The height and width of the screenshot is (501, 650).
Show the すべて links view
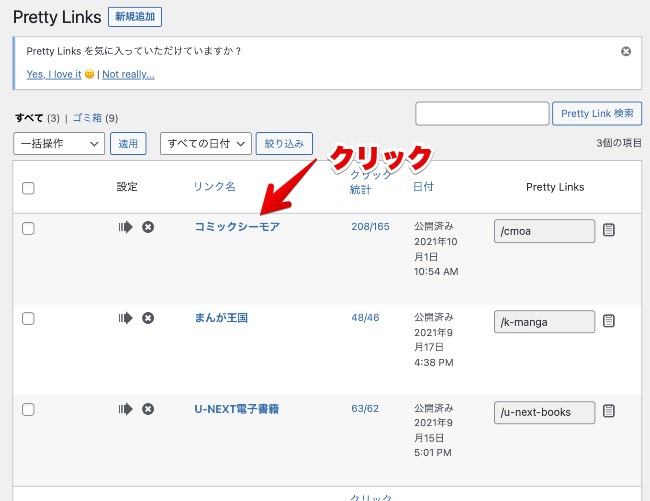coord(29,118)
